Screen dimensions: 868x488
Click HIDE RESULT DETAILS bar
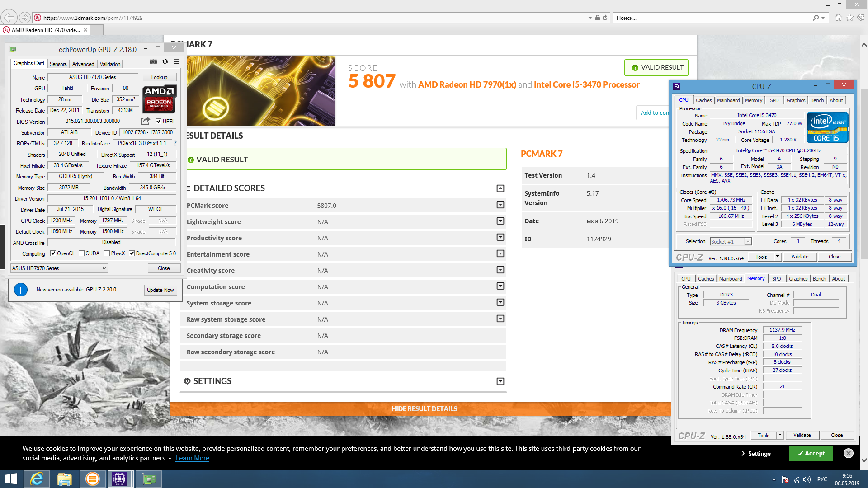[x=424, y=408]
